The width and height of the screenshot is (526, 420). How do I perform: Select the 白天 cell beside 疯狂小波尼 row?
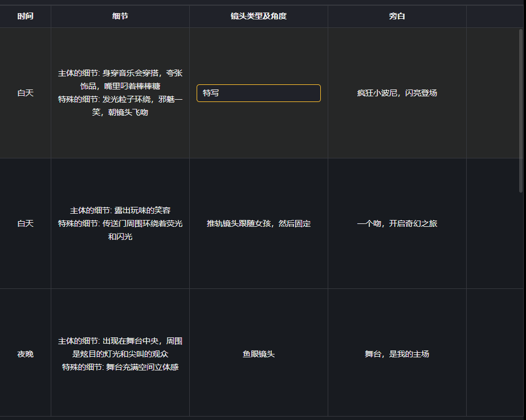[x=25, y=93]
